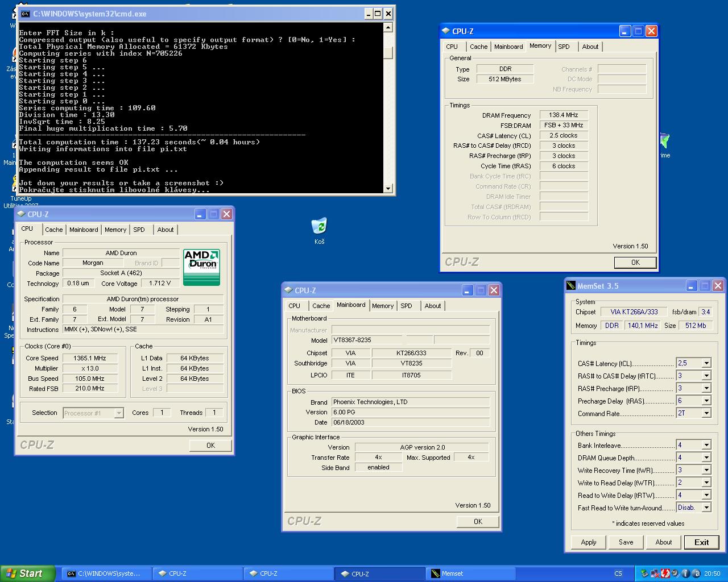Click the Start button on taskbar
Screen dimensions: 728x582
[28, 573]
